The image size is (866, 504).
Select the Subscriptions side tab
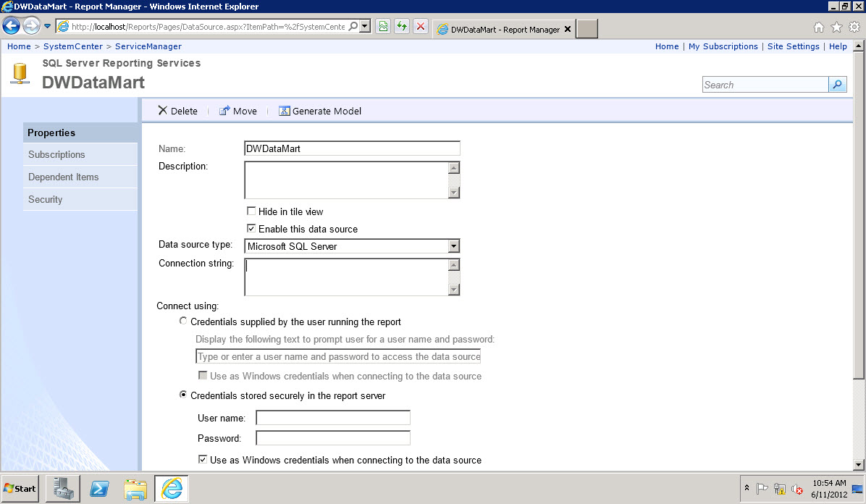point(80,155)
